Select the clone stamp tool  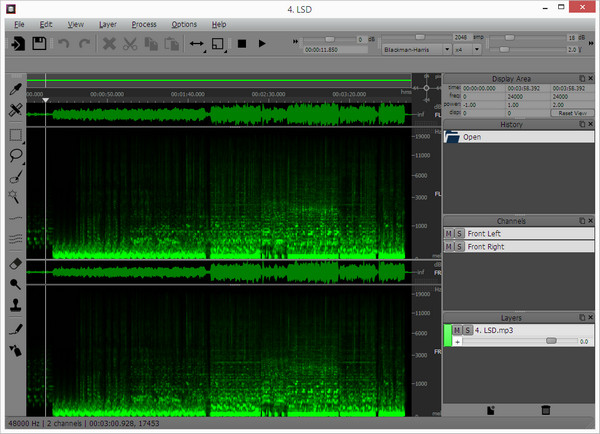(16, 306)
